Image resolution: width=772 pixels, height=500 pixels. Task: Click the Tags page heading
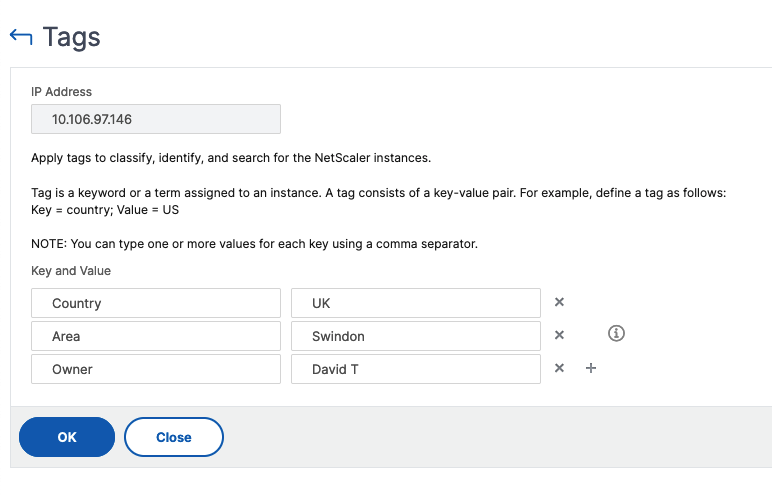(71, 37)
